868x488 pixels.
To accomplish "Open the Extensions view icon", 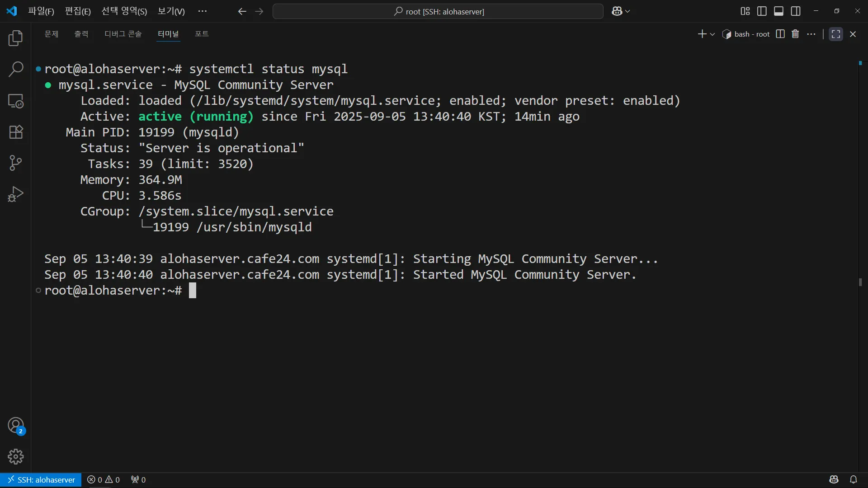I will [x=16, y=132].
